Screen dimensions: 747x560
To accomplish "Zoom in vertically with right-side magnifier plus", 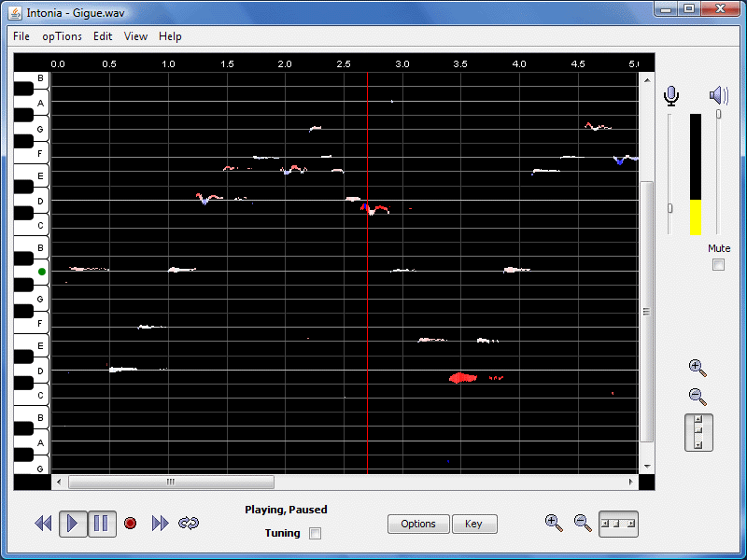I will click(698, 368).
